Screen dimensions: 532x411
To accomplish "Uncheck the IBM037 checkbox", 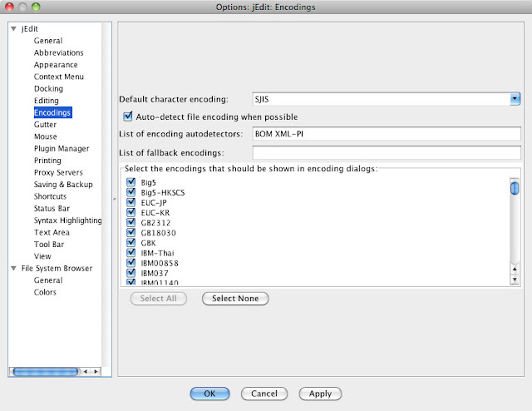I will pos(131,273).
